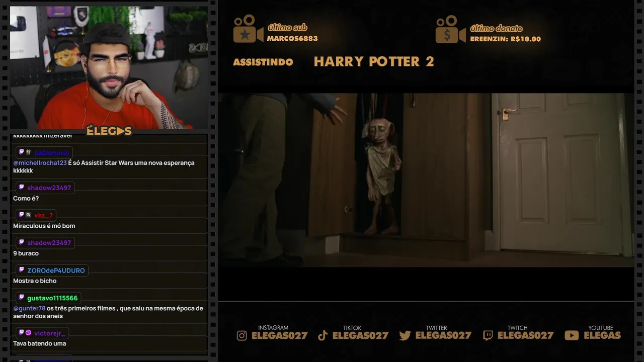Click the 'último donate' label
This screenshot has width=644, height=362.
(496, 28)
